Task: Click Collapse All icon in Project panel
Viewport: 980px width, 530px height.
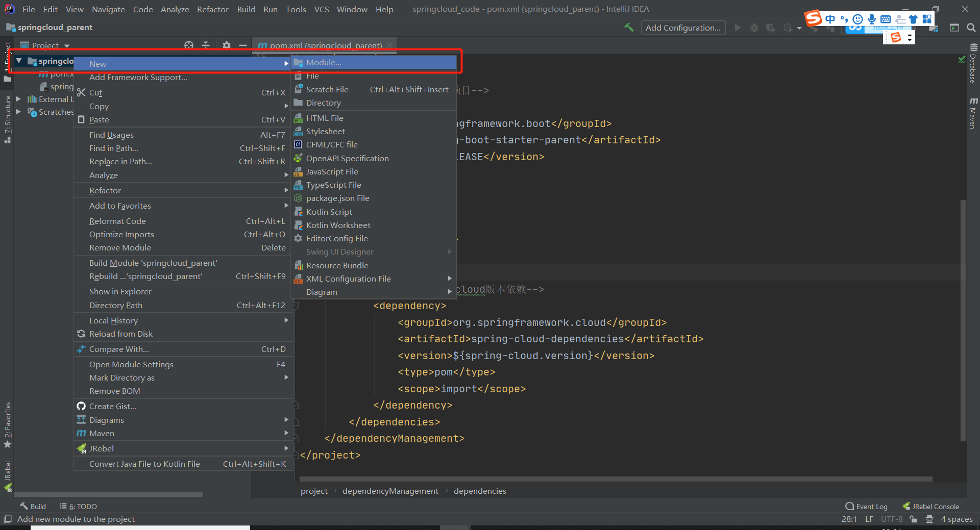Action: click(x=206, y=45)
